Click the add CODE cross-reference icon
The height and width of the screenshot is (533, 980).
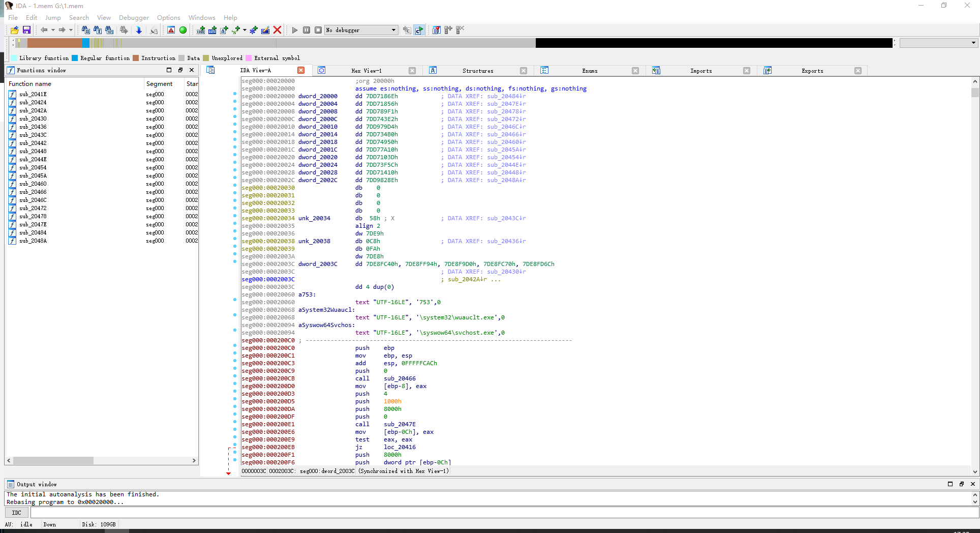[x=201, y=30]
